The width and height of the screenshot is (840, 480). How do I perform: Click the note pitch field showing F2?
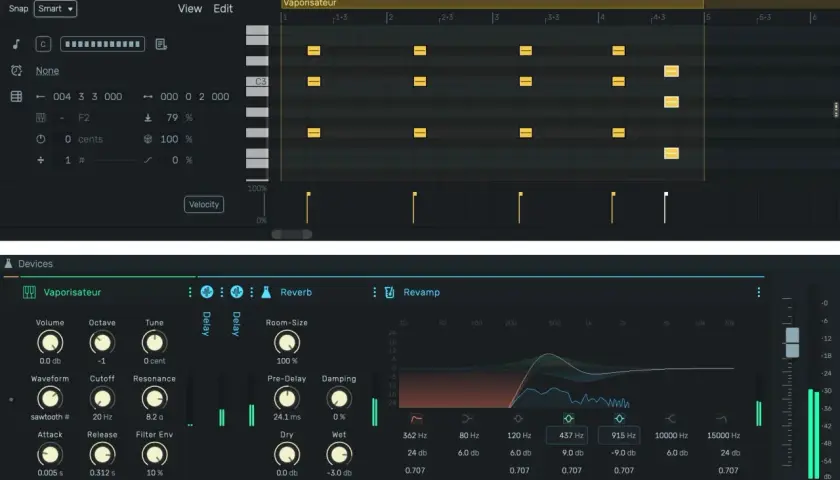pos(84,118)
